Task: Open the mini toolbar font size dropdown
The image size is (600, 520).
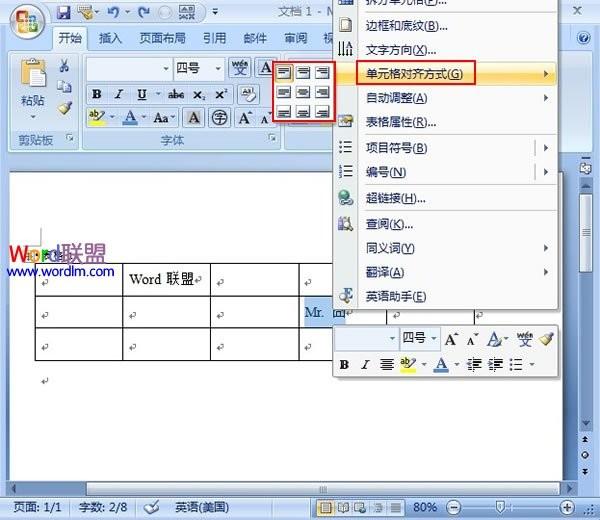Action: point(434,338)
